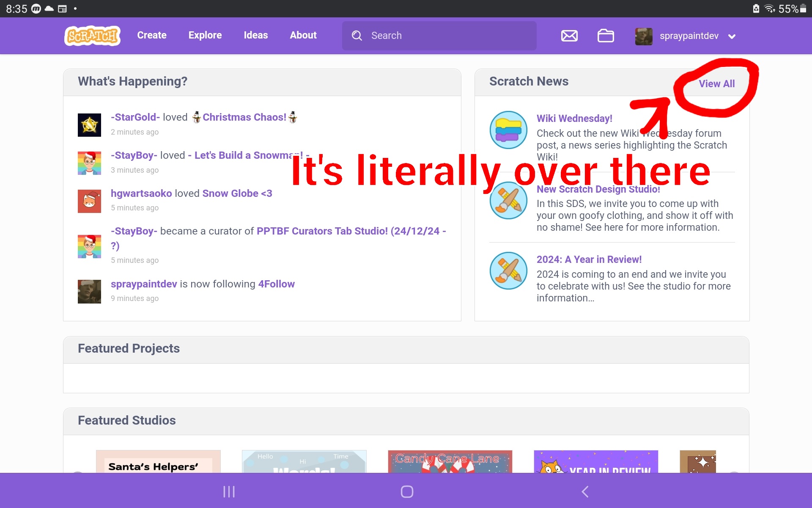Click 2024 Year in Review news icon
The image size is (812, 508).
click(508, 271)
